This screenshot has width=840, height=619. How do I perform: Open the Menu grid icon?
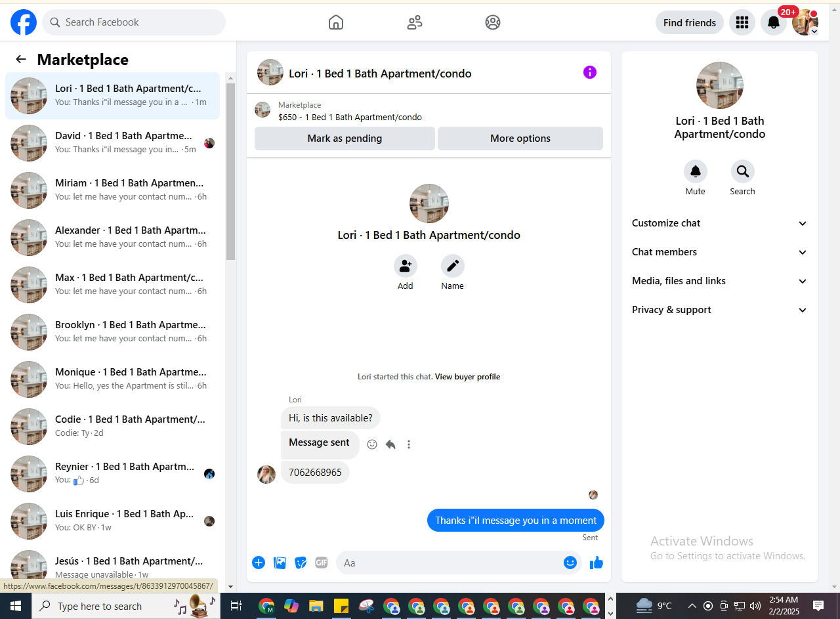click(x=742, y=22)
